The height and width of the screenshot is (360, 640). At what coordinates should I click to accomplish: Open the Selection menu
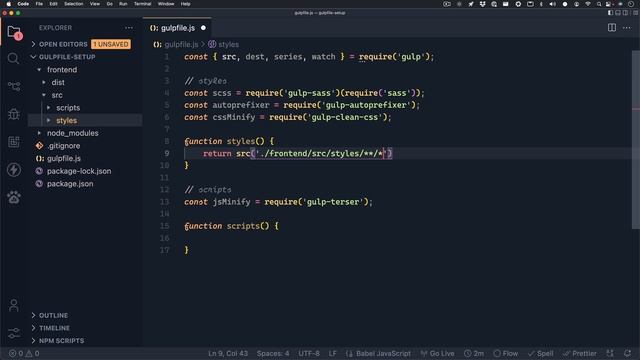[x=73, y=4]
